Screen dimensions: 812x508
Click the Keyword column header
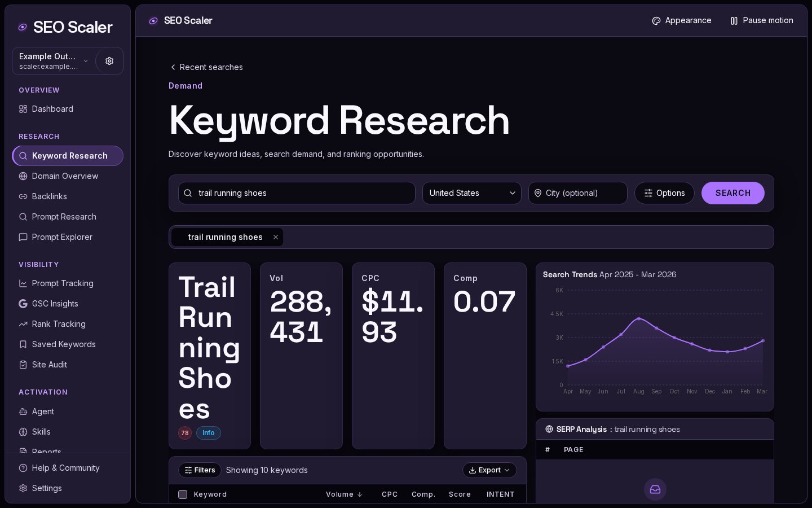210,494
